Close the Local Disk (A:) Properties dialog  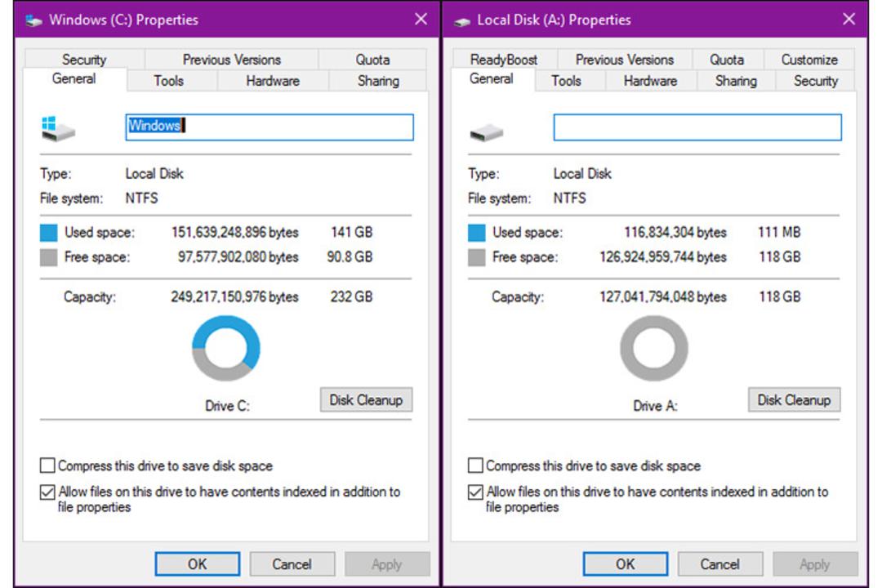tap(849, 19)
